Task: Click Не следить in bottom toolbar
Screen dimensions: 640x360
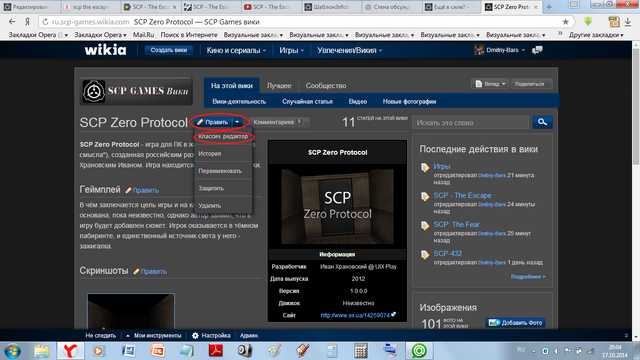Action: coord(100,336)
